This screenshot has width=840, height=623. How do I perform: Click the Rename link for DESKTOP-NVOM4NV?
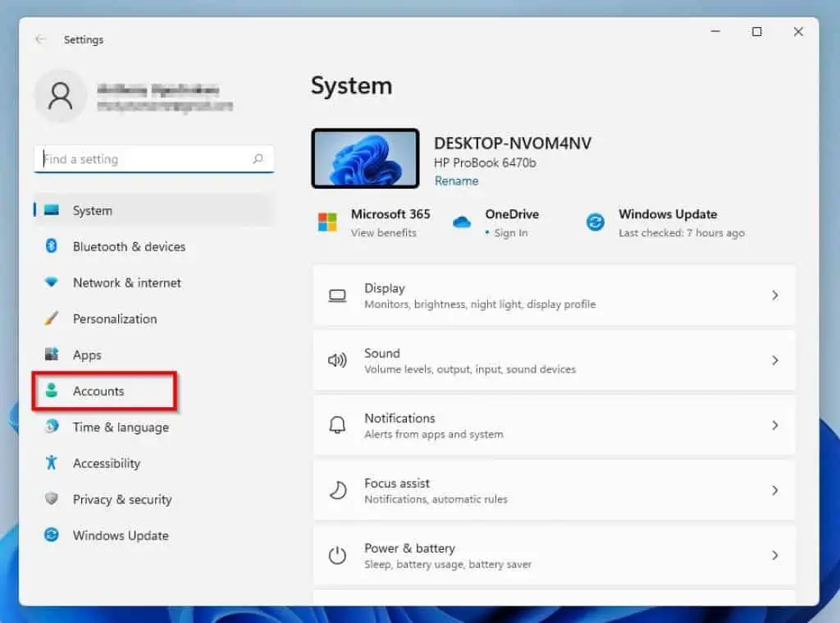pyautogui.click(x=456, y=181)
